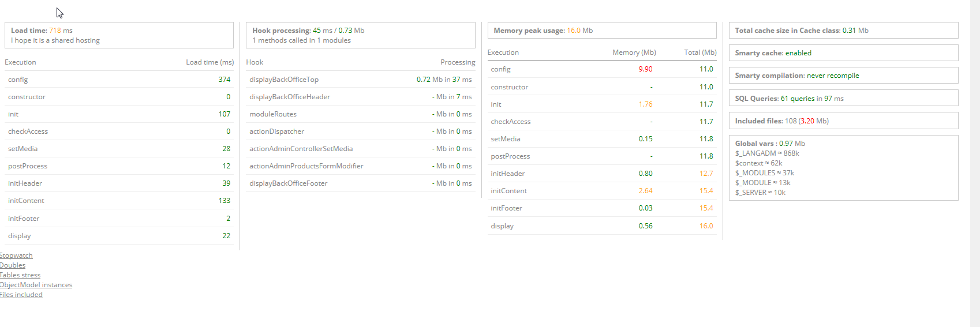Click the Doubles link

[13, 265]
